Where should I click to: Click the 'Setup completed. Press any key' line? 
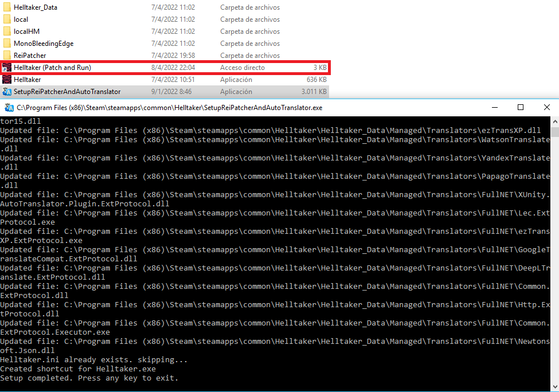tap(89, 378)
